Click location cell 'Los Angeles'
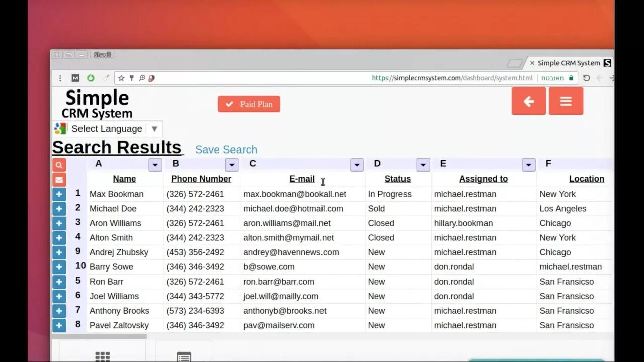Viewport: 644px width, 362px height. (x=563, y=209)
